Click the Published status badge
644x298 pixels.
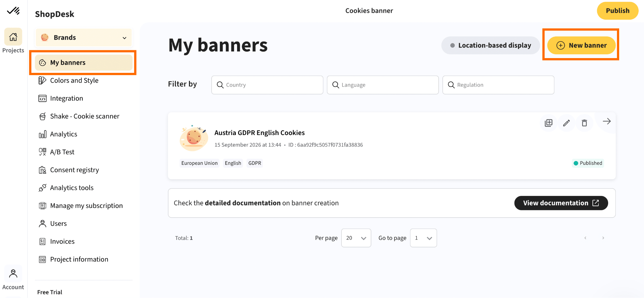(x=588, y=163)
